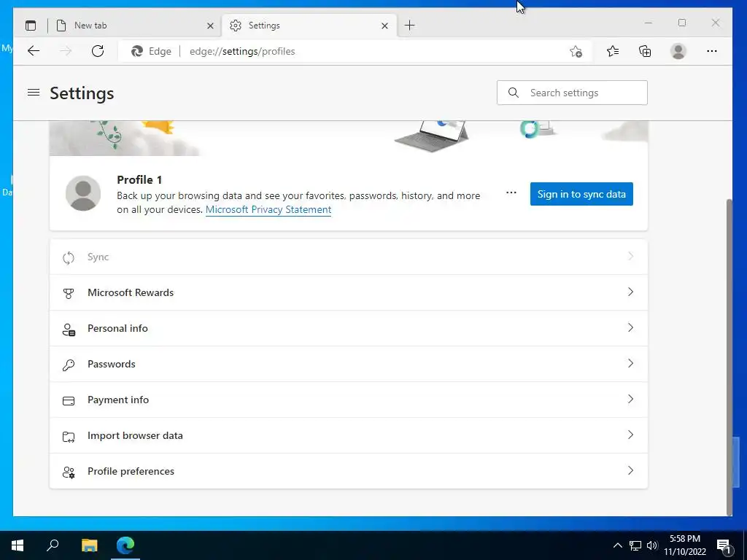Open the profile avatar in the toolbar
This screenshot has width=747, height=560.
tap(678, 51)
